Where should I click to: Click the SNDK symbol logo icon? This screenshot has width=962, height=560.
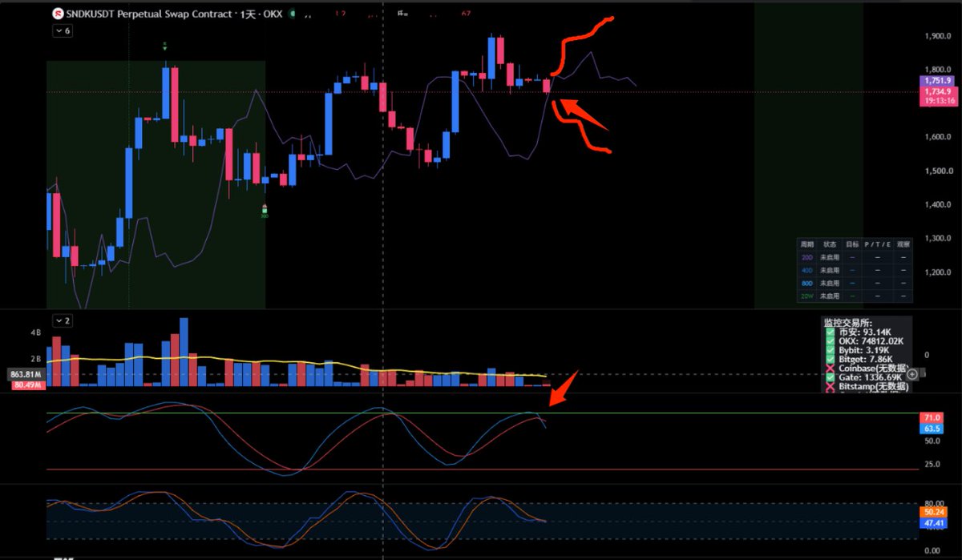[59, 14]
